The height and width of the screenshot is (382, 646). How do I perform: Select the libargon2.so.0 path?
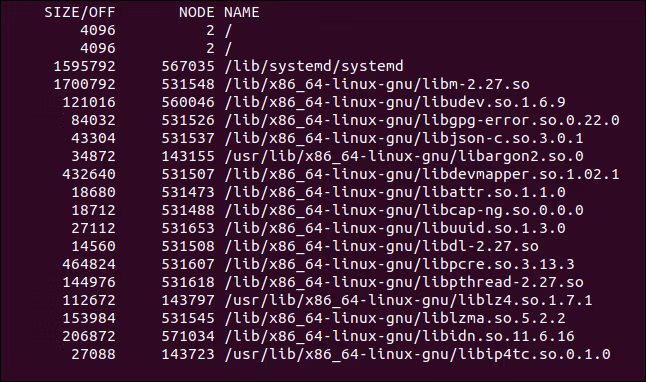tap(404, 156)
